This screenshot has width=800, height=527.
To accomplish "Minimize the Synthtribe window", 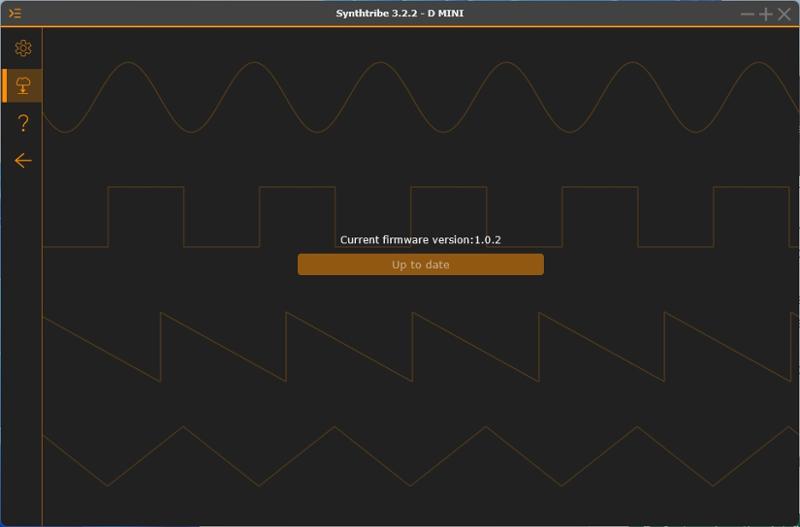I will coord(747,14).
